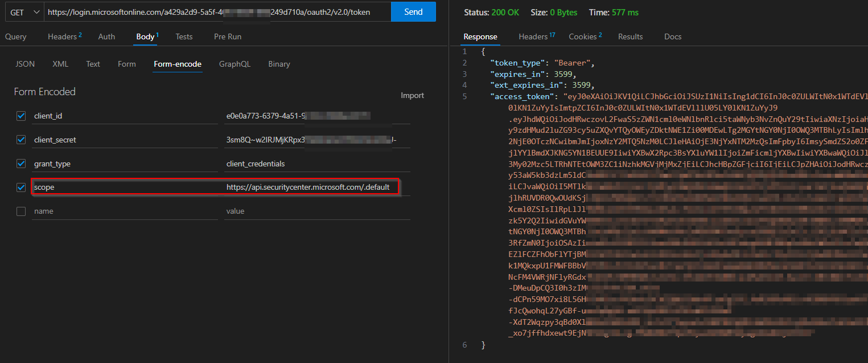This screenshot has width=868, height=363.
Task: Send the request
Action: (x=413, y=12)
